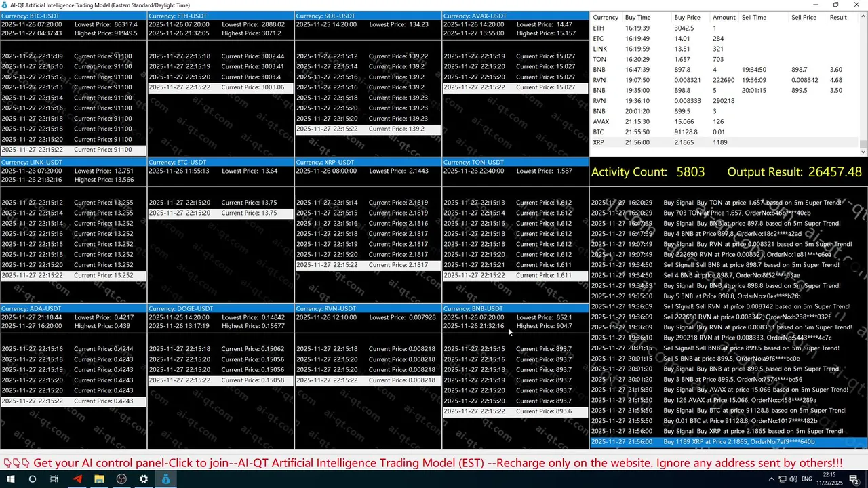Click the 'Currency: XRP-USDT' panel header

(x=368, y=162)
